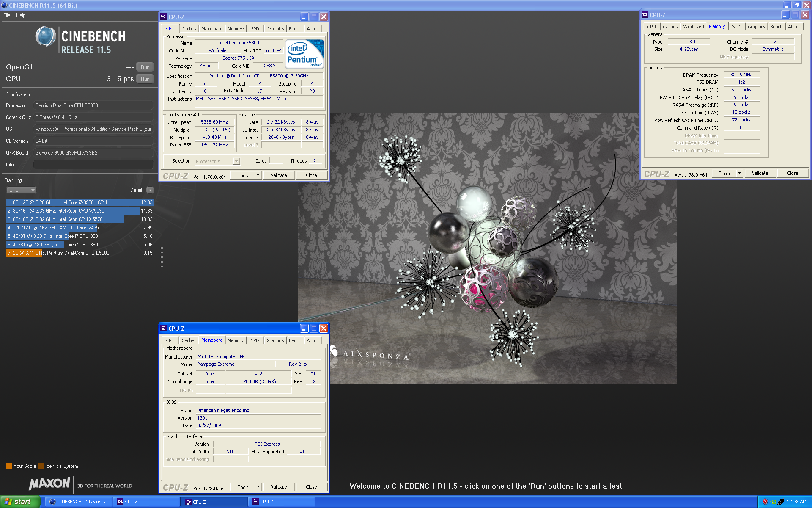812x508 pixels.
Task: Click the Info input field
Action: click(93, 165)
